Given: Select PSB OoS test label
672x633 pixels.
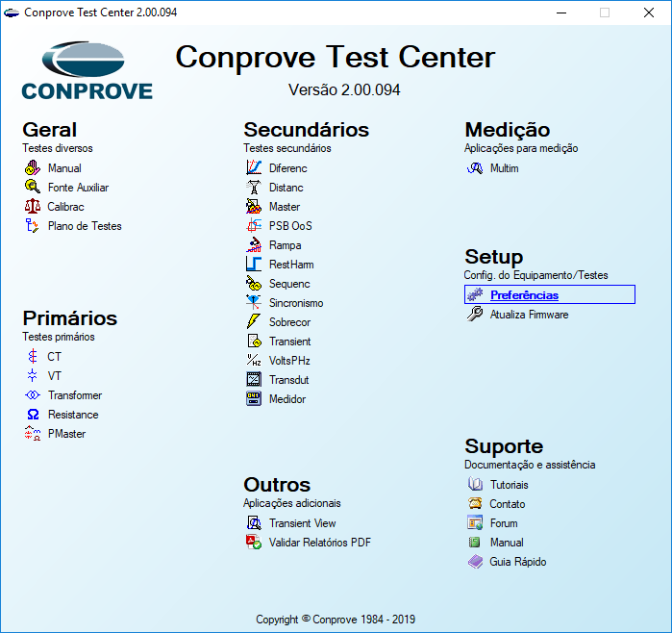Looking at the screenshot, I should 290,226.
